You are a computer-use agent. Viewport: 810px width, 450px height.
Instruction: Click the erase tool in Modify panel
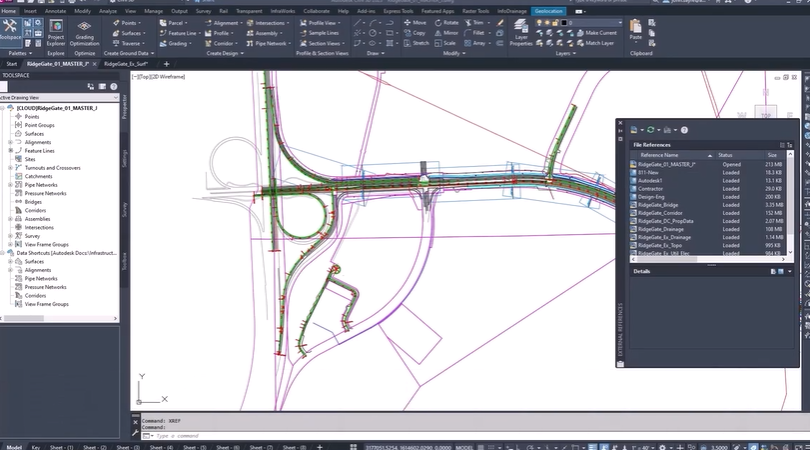coord(500,23)
